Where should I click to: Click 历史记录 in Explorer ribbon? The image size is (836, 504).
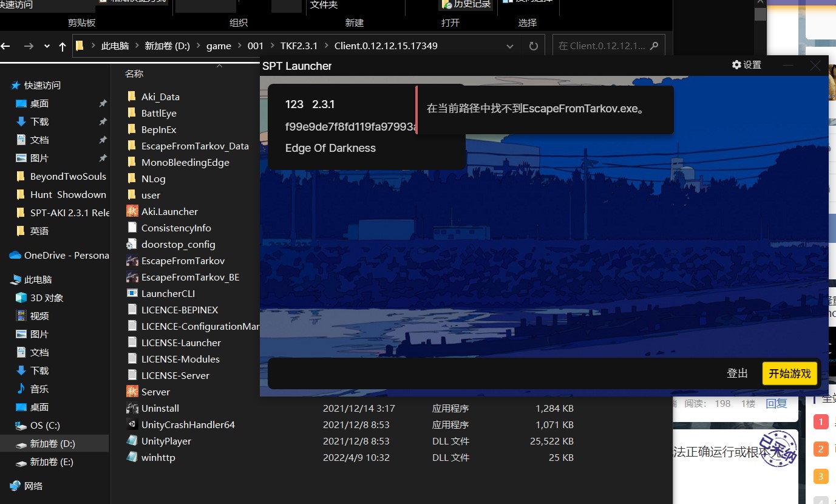pyautogui.click(x=466, y=5)
